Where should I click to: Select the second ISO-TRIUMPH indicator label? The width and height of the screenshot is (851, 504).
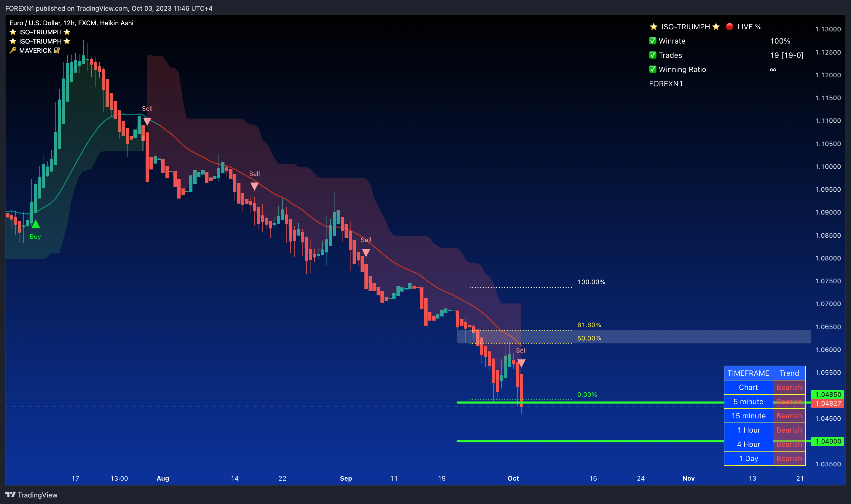40,41
